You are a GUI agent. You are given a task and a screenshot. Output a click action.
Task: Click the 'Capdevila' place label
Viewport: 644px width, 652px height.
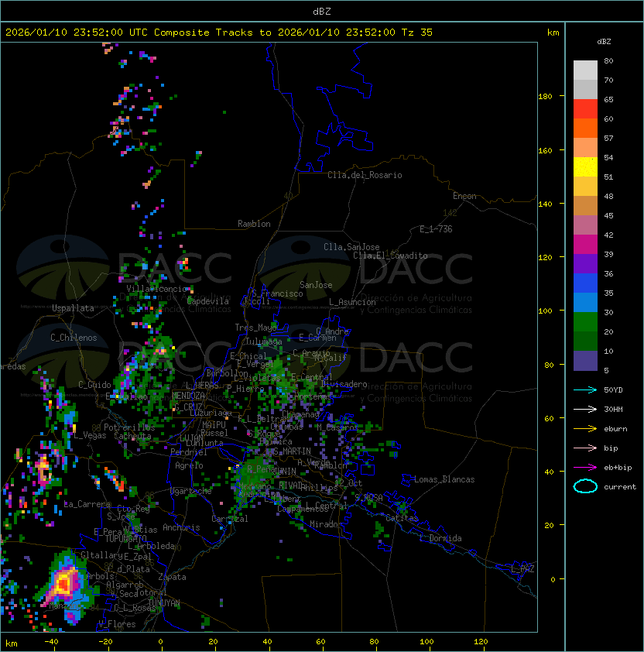point(208,301)
